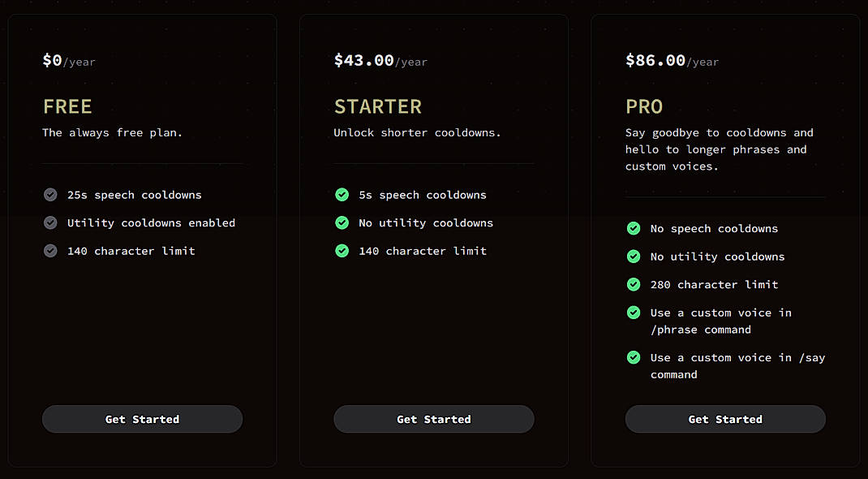Screen dimensions: 868x479
Task: Select the "STARTER" plan heading
Action: coord(378,106)
